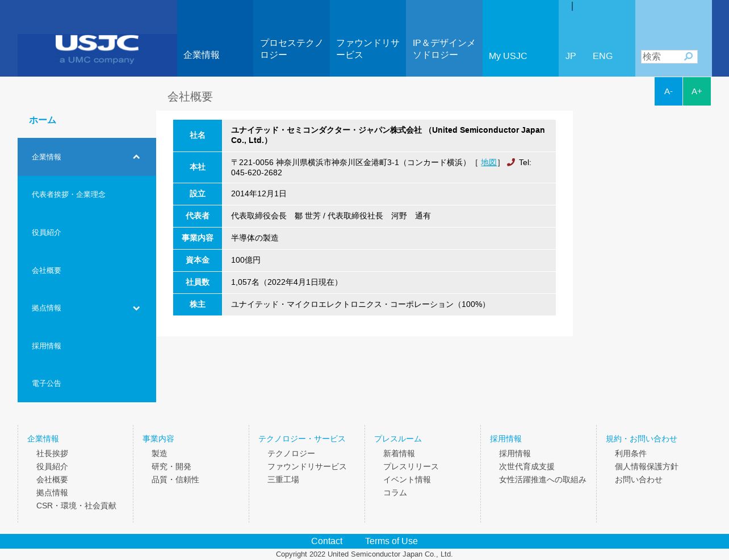Screen dimensions: 729x560
Task: Open 代表者挨拶・企業理念 sidebar item
Action: pos(87,195)
